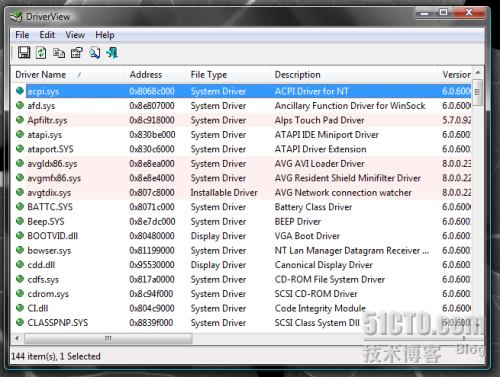Click the green icon beside ataport.SYS

click(20, 149)
